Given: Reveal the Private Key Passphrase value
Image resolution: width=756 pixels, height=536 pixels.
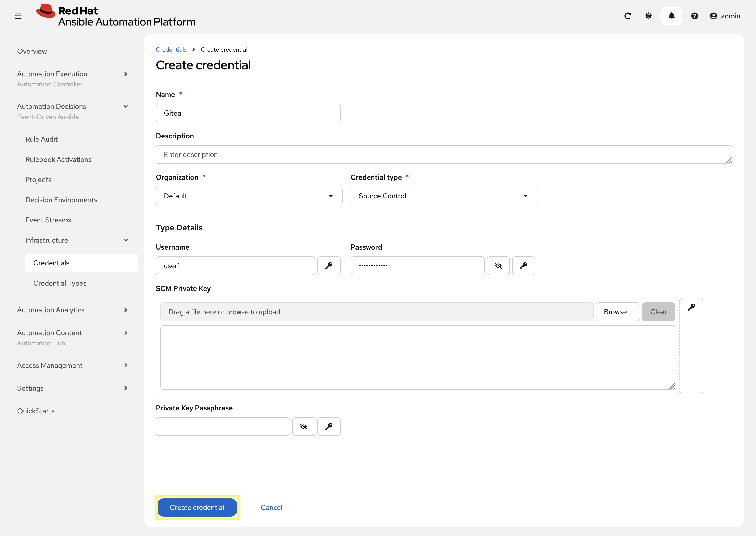Looking at the screenshot, I should [303, 427].
